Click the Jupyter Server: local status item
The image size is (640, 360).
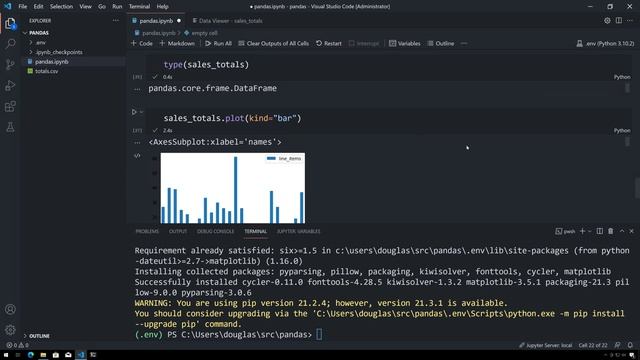[x=545, y=345]
